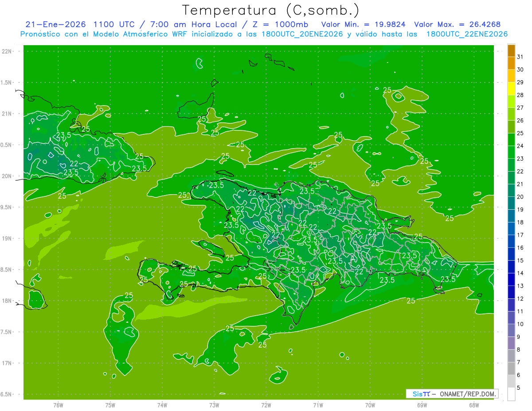532x411 pixels.
Task: Click the '71W' longitude axis label
Action: (318, 405)
